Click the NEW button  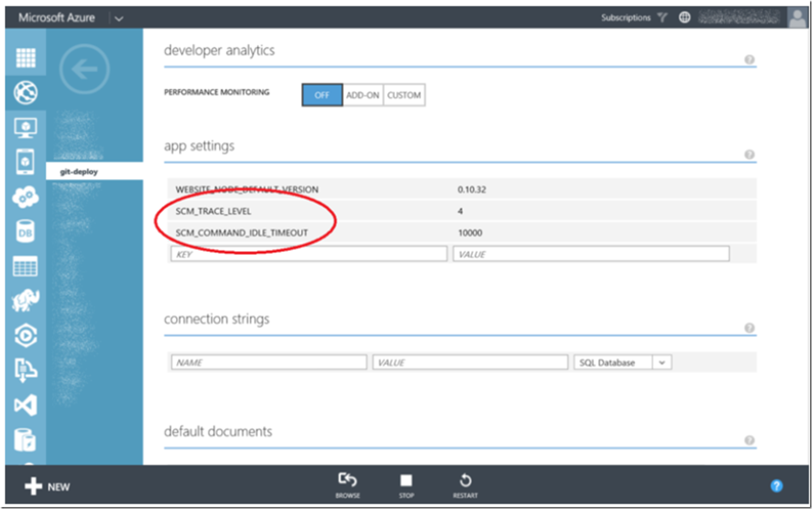point(47,486)
